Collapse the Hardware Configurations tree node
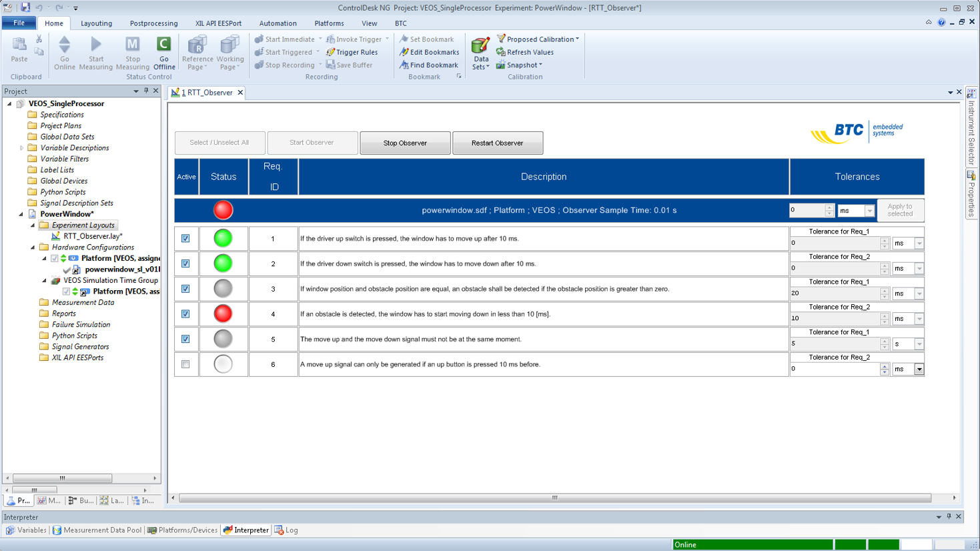Viewport: 980px width, 551px height. click(33, 247)
